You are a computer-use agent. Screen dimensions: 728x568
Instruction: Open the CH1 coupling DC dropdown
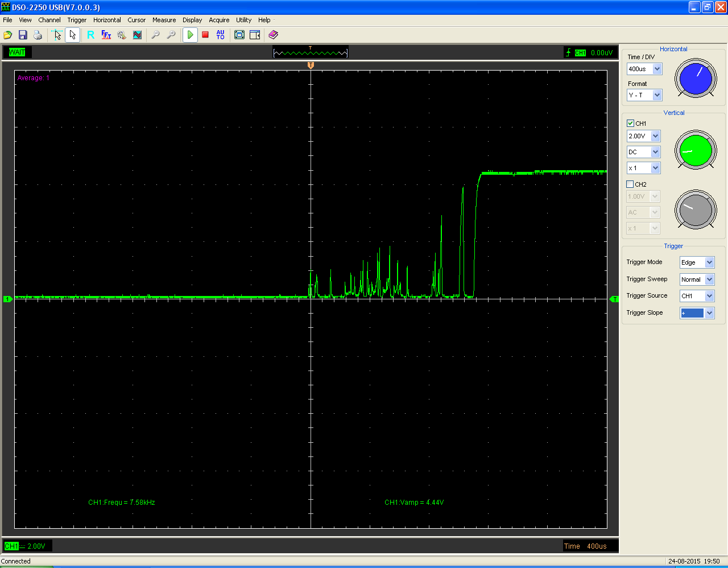(x=655, y=152)
